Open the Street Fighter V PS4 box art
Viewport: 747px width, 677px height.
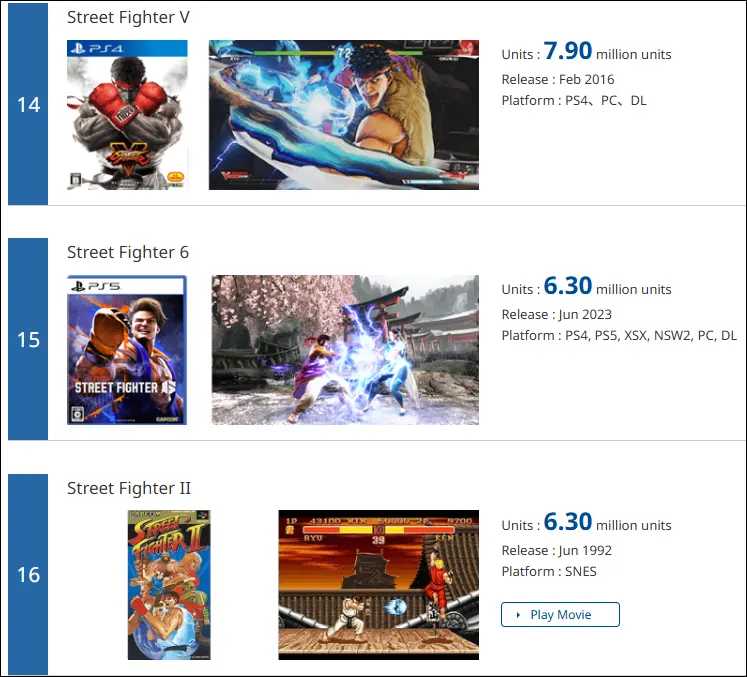point(127,115)
